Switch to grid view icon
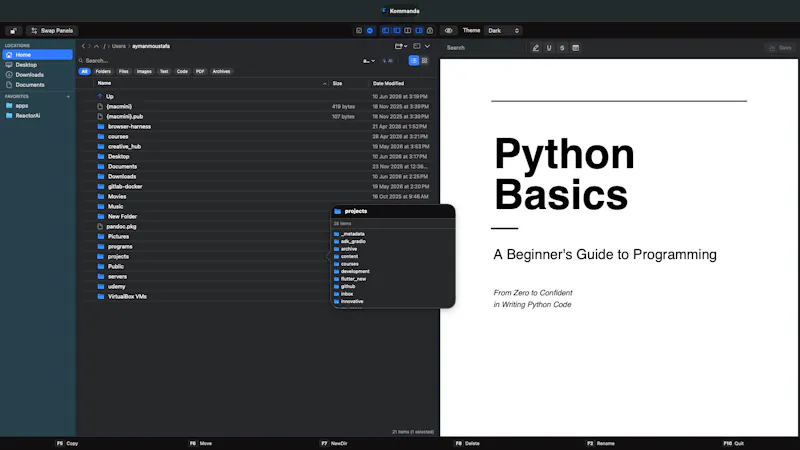 424,61
